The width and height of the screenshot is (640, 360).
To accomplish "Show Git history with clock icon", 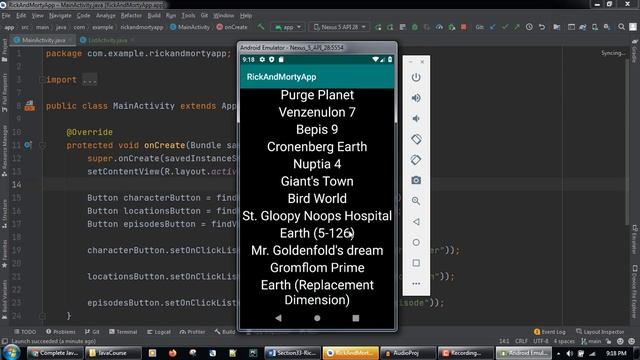I will 529,27.
